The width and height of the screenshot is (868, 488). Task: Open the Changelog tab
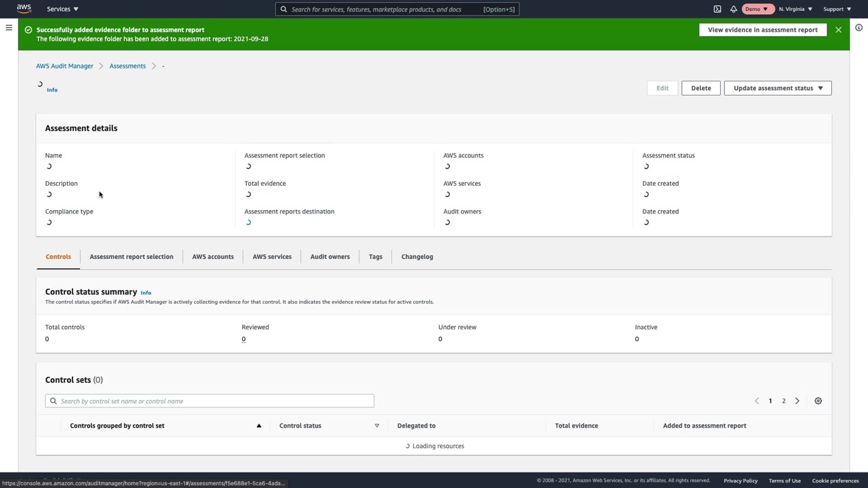pos(417,257)
